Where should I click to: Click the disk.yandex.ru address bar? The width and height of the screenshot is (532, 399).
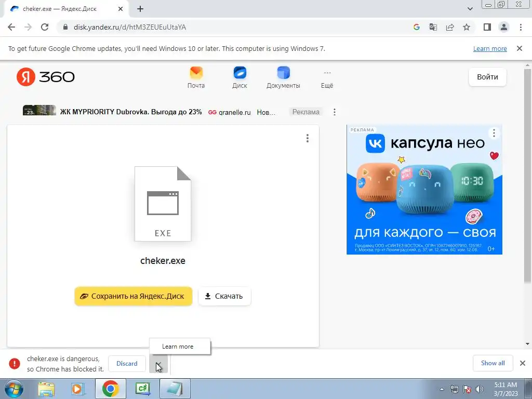pos(234,27)
